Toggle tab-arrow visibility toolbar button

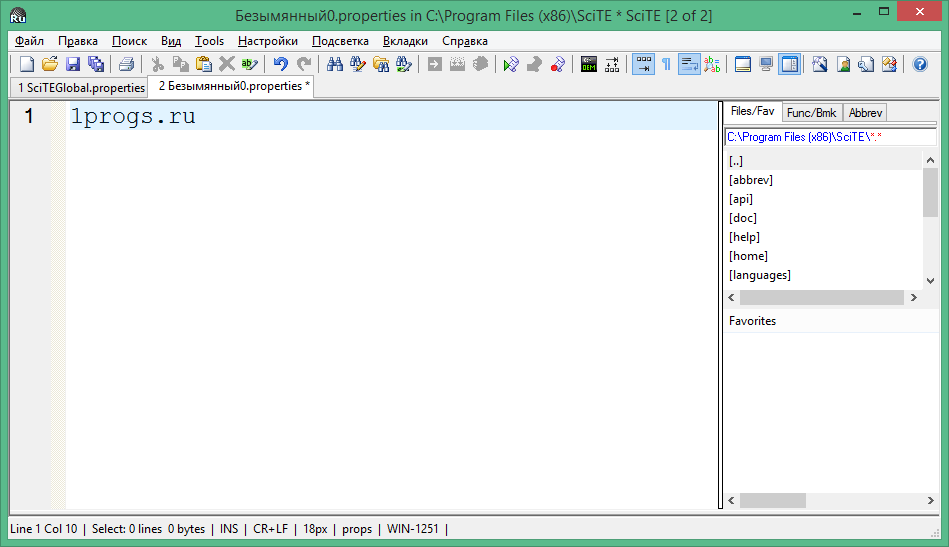tap(643, 64)
